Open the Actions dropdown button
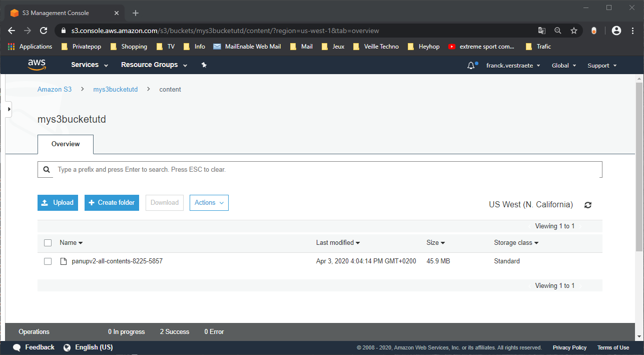 point(209,203)
